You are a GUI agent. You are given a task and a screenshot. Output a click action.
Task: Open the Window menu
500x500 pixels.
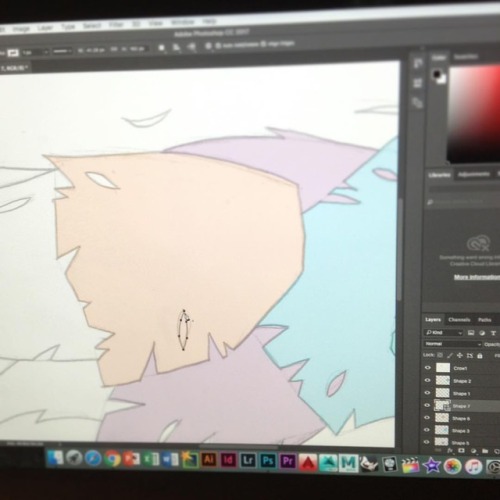click(182, 22)
